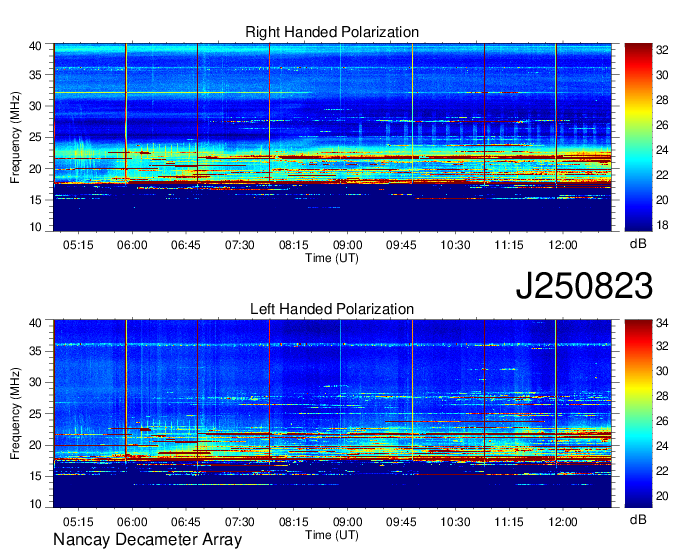Click the Time (UT) label under lower plot

coord(332,535)
